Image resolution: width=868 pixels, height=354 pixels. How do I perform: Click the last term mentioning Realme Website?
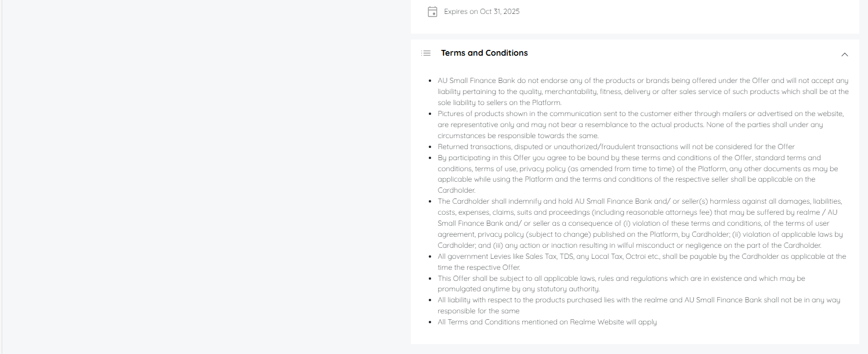point(547,322)
